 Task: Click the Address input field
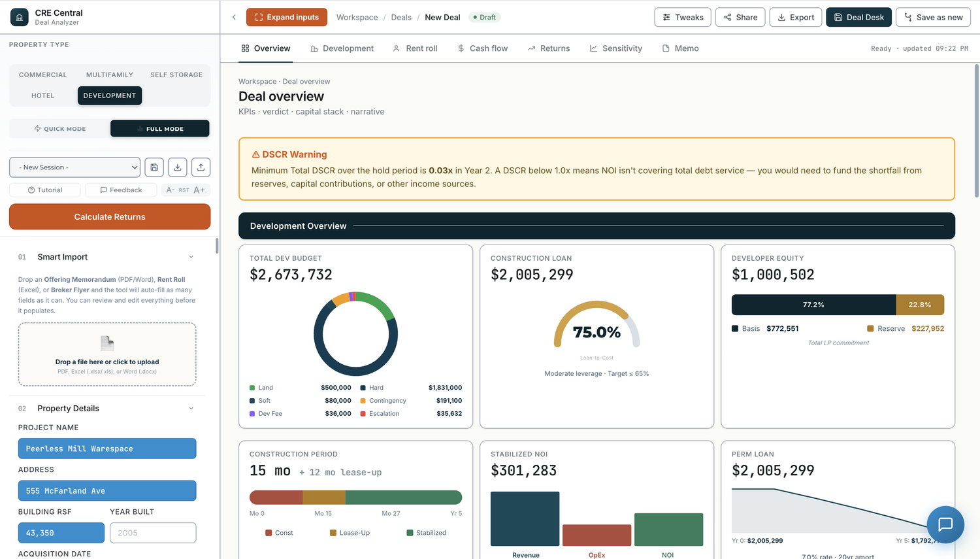(x=107, y=491)
